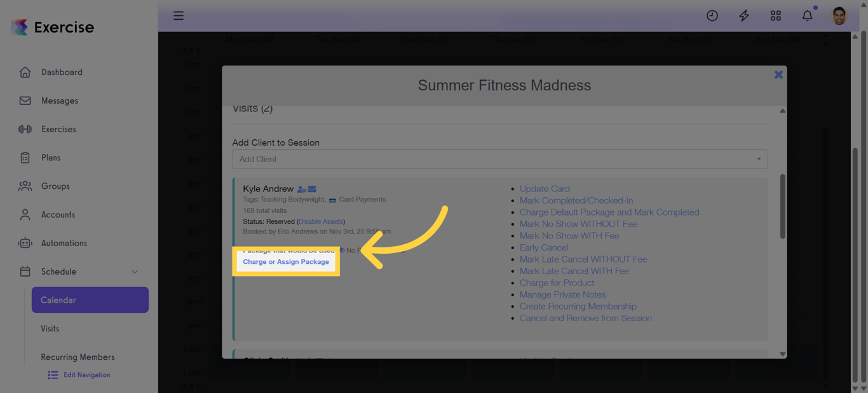Go to Accounts in the sidebar
Viewport: 868px width, 393px height.
pyautogui.click(x=58, y=214)
